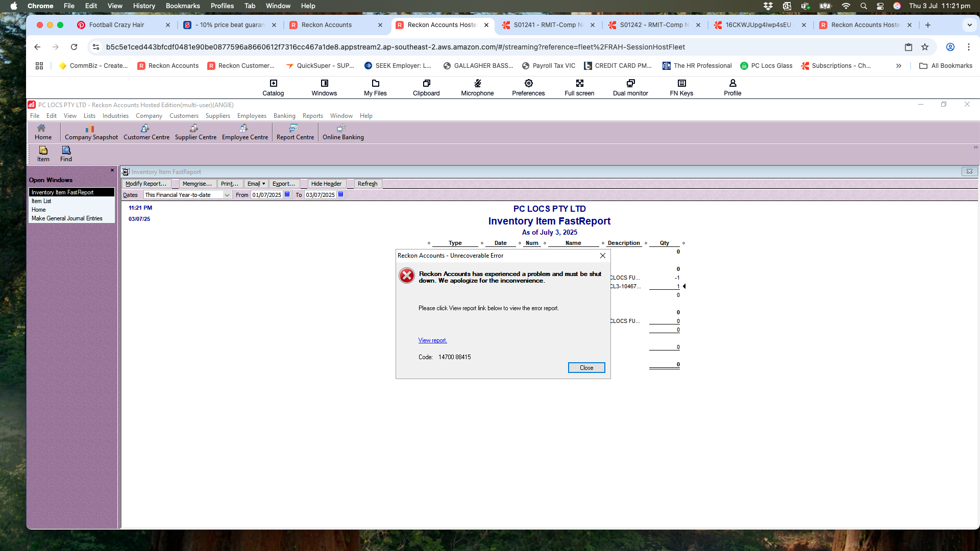
Task: Open Chrome History menu in macOS menu bar
Action: (144, 6)
